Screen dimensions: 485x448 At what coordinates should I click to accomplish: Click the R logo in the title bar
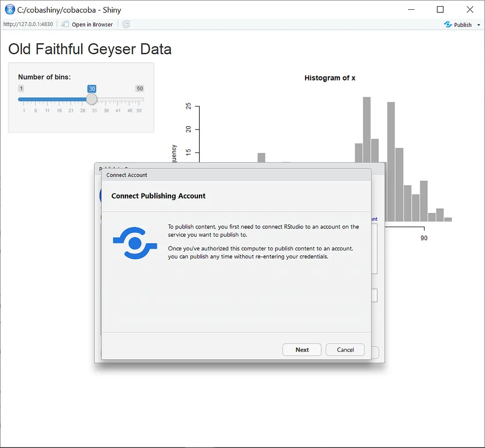[10, 9]
